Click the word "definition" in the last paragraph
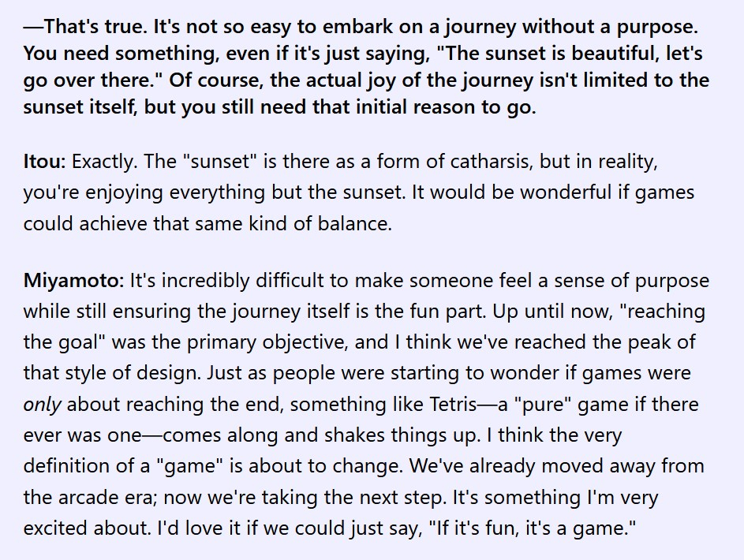 tap(65, 466)
